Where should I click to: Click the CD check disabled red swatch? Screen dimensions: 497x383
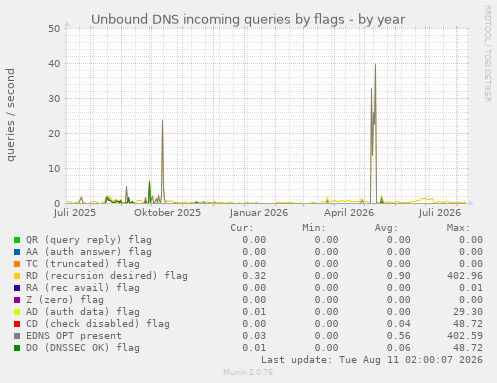17,324
